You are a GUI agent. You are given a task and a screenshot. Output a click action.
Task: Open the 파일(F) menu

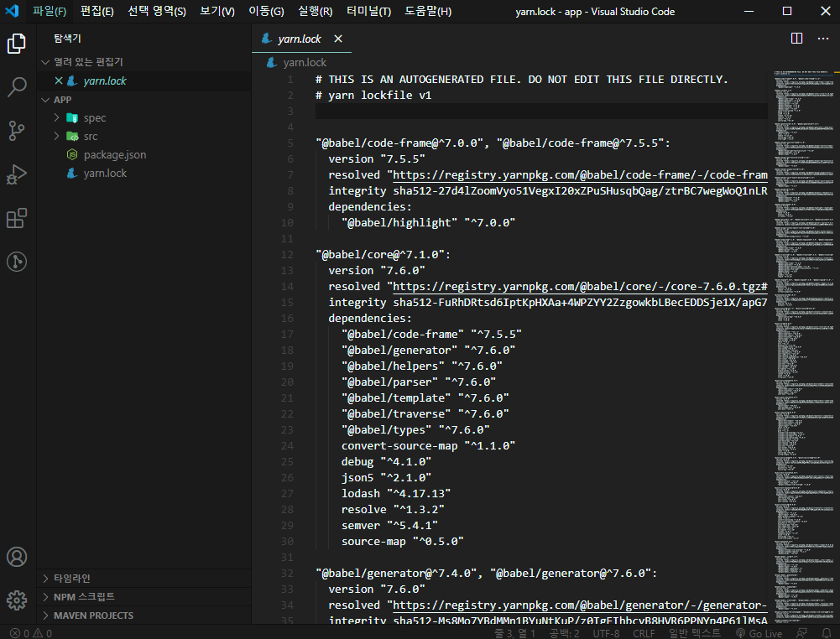point(50,11)
